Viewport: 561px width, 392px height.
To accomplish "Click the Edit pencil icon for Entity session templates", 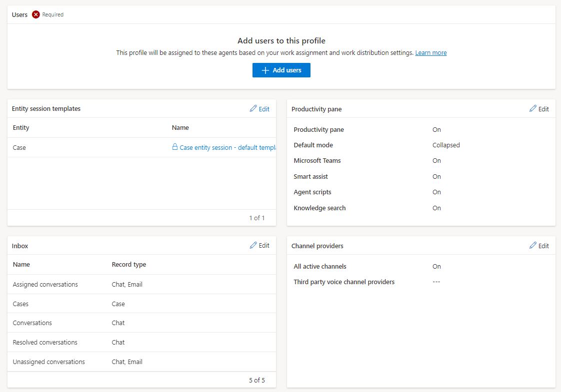I will (x=254, y=108).
